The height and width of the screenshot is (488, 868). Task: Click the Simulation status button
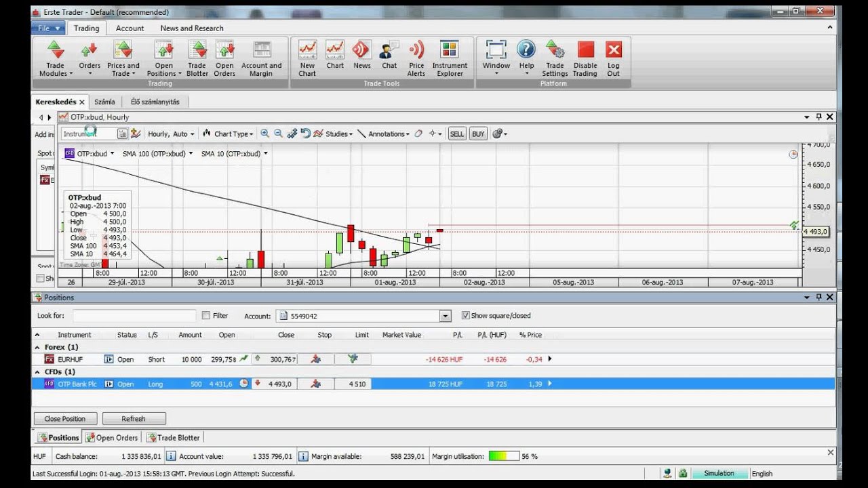point(719,474)
